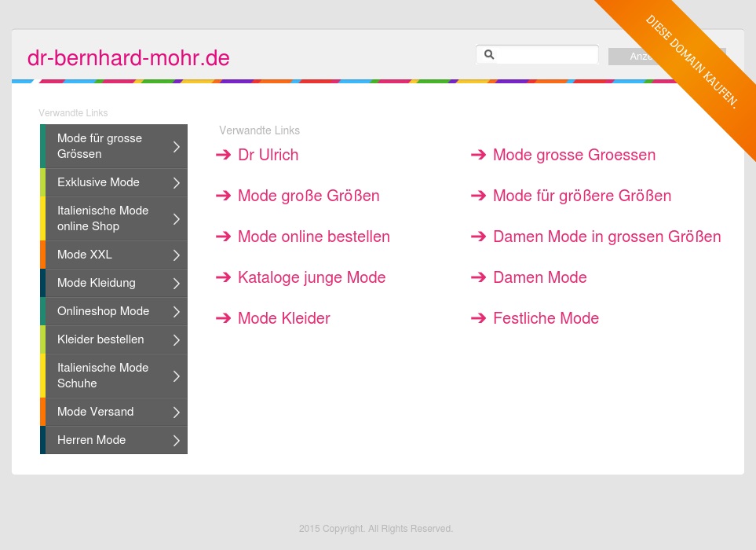
Task: Select Kleider bestellen in the sidebar
Action: pos(100,339)
